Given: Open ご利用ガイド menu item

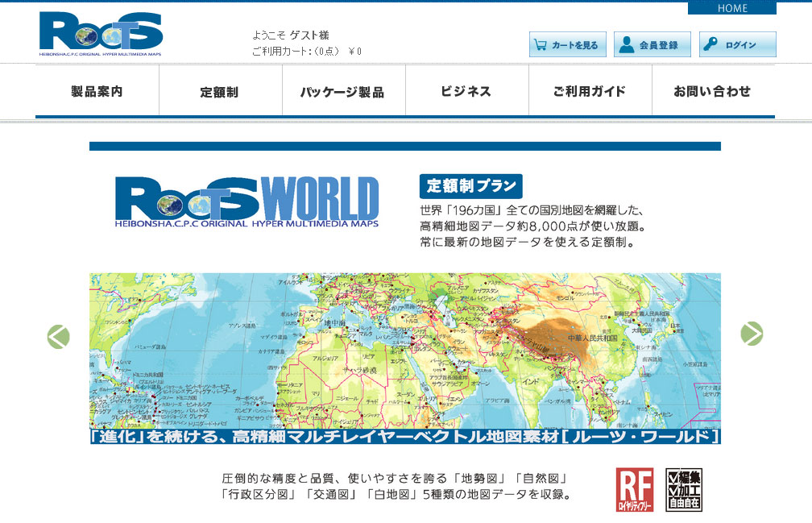Looking at the screenshot, I should click(590, 91).
